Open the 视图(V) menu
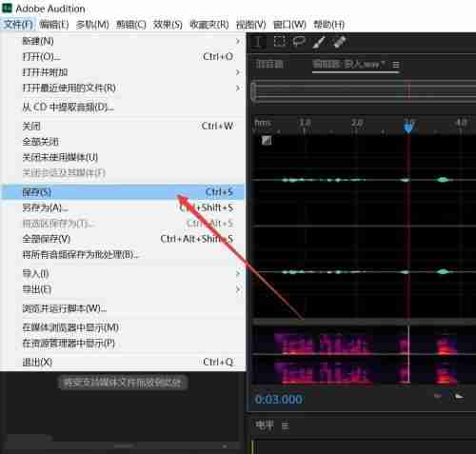The image size is (476, 454). 250,25
